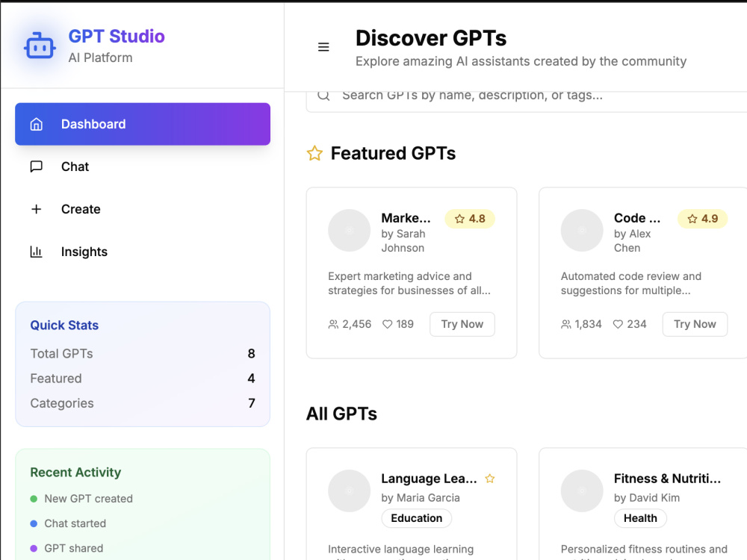747x560 pixels.
Task: Click the "GPT shared" activity entry
Action: [x=66, y=549]
